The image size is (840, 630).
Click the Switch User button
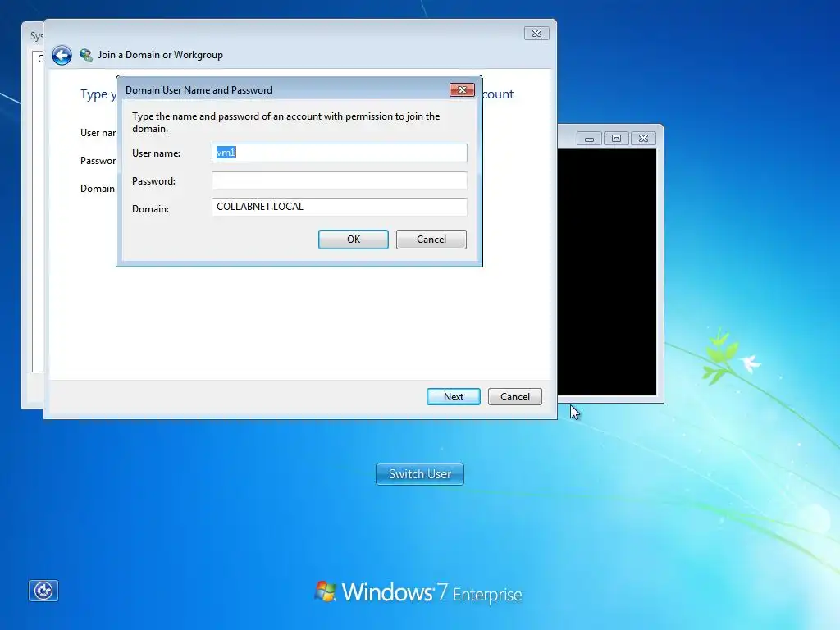coord(420,474)
